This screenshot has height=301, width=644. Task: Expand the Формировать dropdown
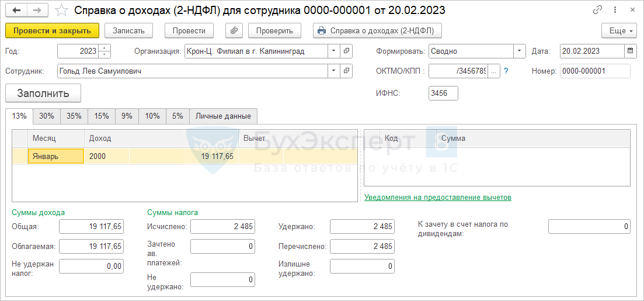[x=519, y=51]
